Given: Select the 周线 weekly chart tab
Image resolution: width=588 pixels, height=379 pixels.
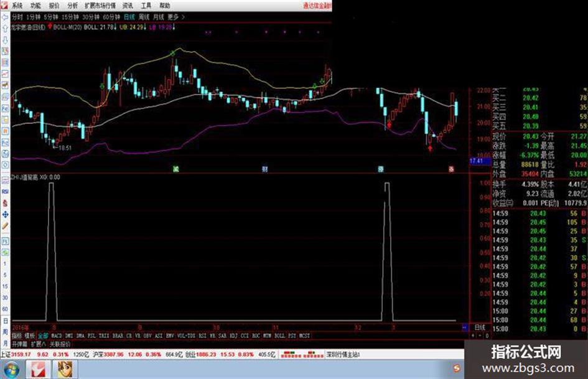Looking at the screenshot, I should (x=144, y=17).
